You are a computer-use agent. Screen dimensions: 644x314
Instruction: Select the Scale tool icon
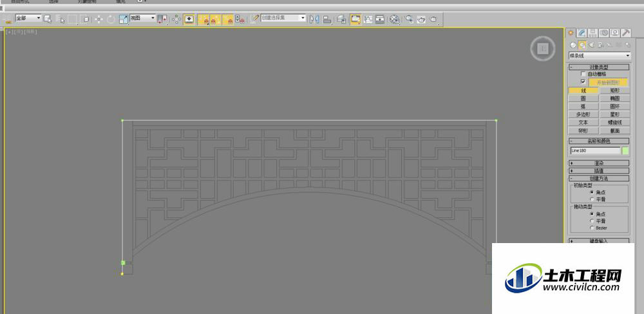click(x=124, y=19)
